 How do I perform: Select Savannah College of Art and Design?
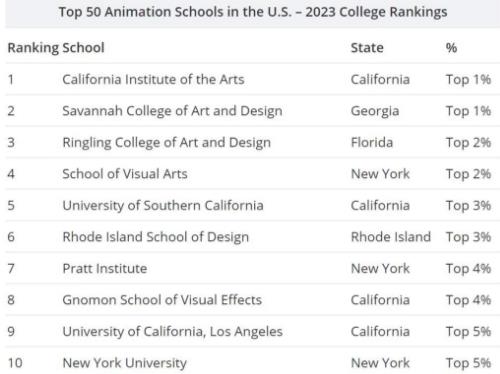pos(172,111)
